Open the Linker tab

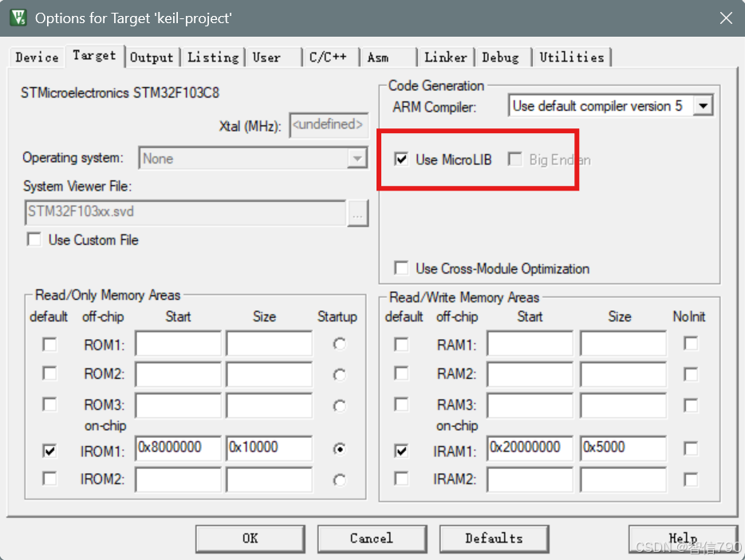[x=446, y=57]
